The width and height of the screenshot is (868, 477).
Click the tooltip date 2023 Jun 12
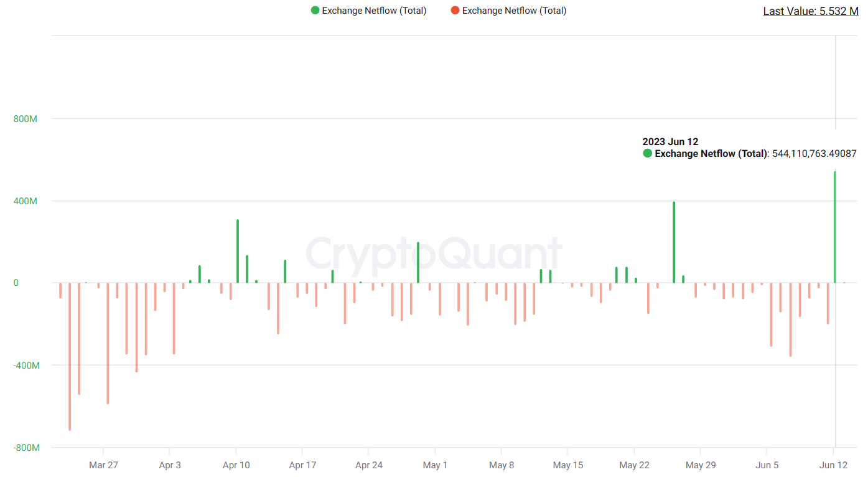(x=670, y=142)
